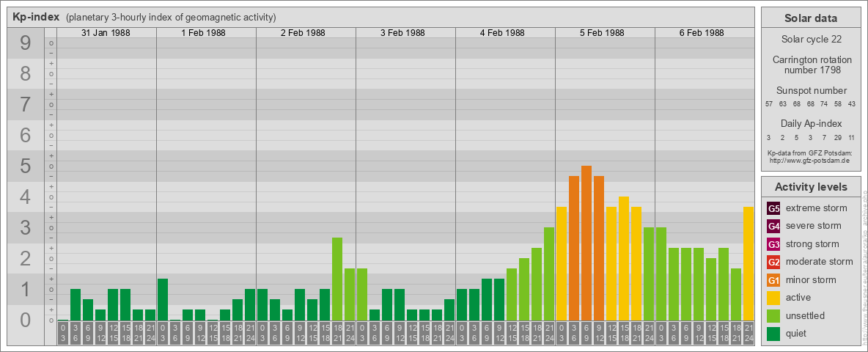Click the sunspot value 58

point(838,104)
